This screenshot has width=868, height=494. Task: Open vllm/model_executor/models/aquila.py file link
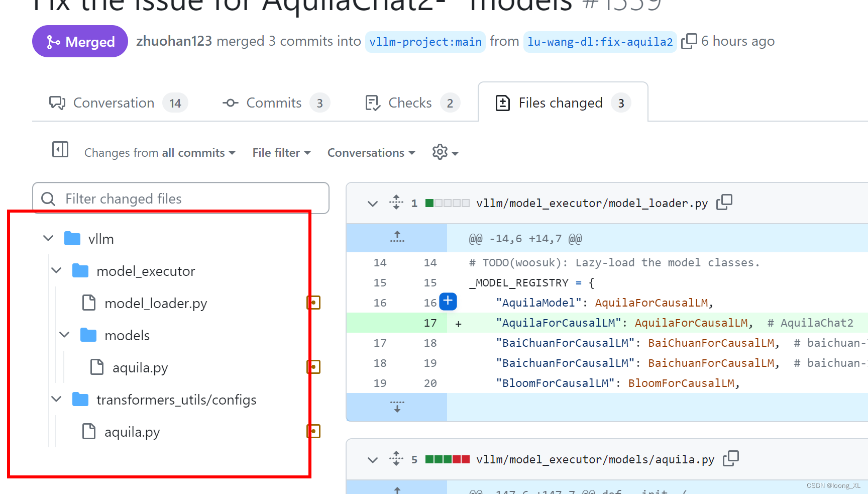[x=595, y=459]
